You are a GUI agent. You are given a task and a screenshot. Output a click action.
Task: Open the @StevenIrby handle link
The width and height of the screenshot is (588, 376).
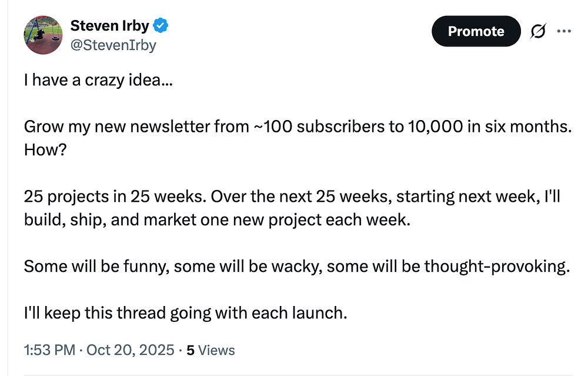[x=113, y=45]
